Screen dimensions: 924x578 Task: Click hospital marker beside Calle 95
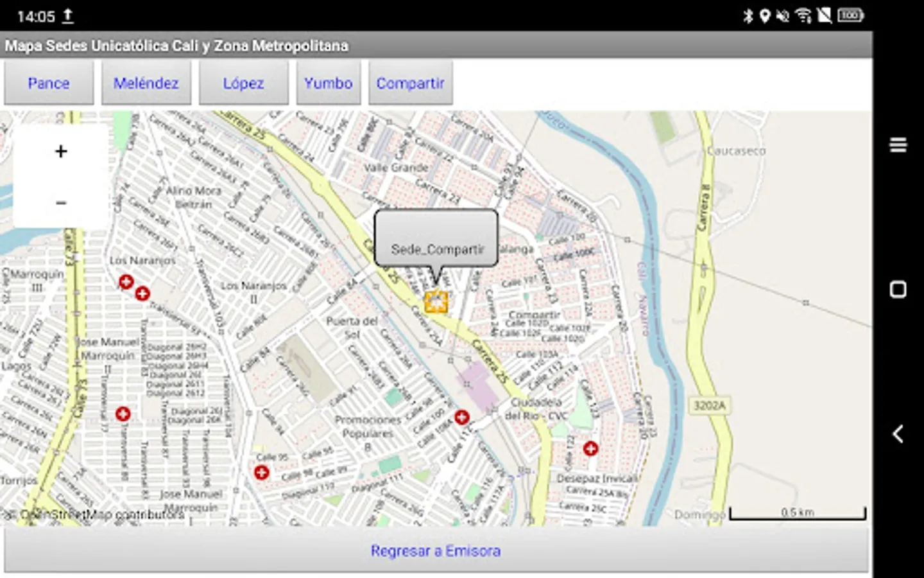pyautogui.click(x=261, y=473)
